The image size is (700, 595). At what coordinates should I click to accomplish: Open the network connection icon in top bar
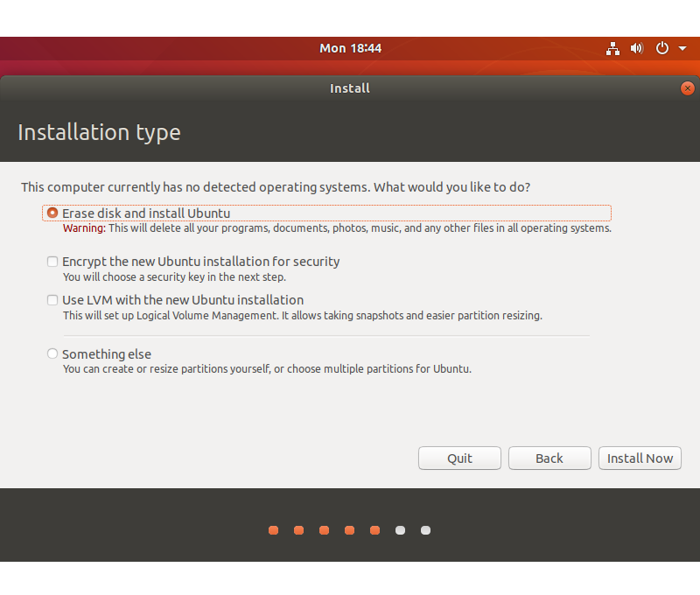click(x=612, y=48)
